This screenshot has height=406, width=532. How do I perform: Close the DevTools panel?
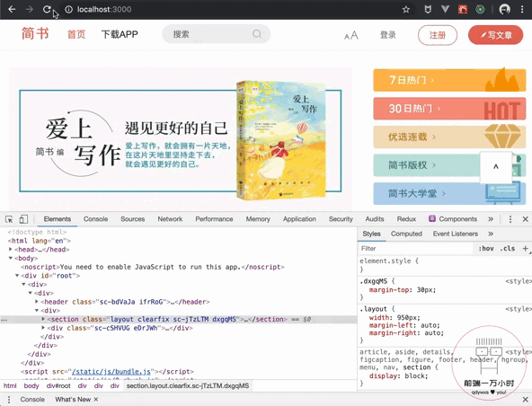(525, 219)
